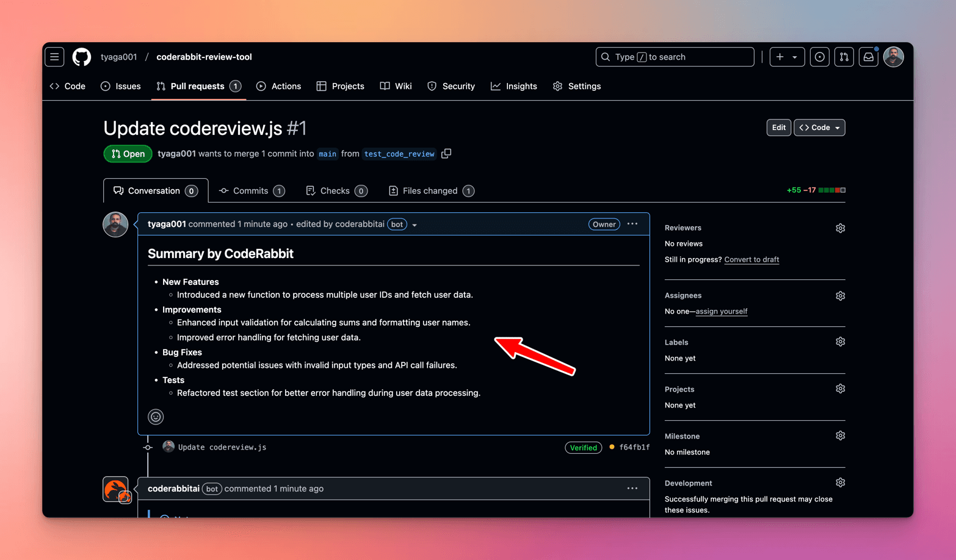This screenshot has width=956, height=560.
Task: Open the Reviewers gear settings
Action: [x=841, y=228]
